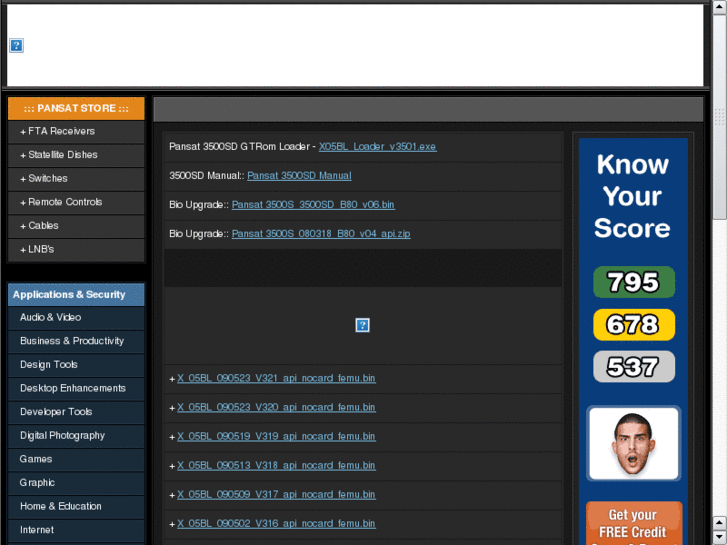Open the Games category
This screenshot has height=545, width=727.
pyautogui.click(x=76, y=460)
